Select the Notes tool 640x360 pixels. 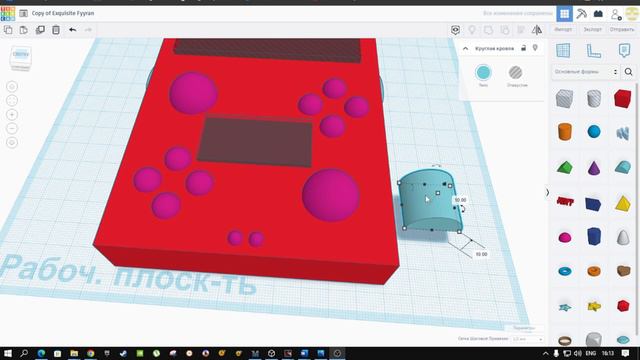click(x=624, y=51)
